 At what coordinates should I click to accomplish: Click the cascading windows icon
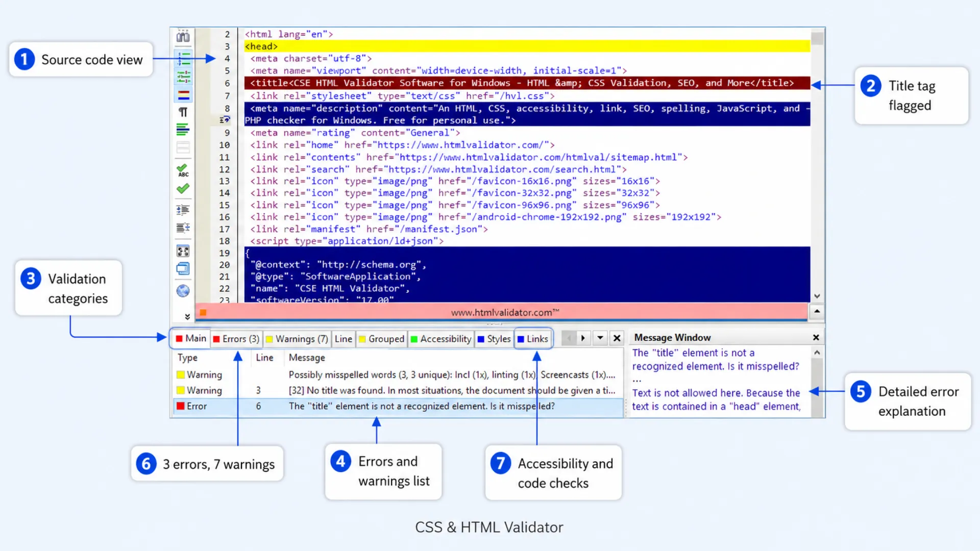183,268
